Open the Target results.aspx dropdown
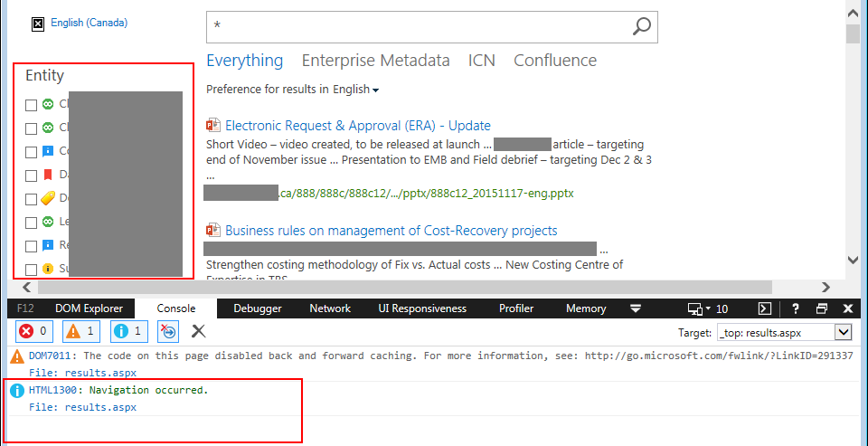 point(843,332)
